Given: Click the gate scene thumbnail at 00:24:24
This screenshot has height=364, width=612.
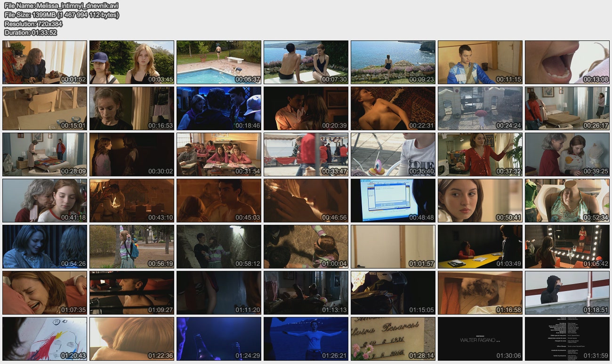Looking at the screenshot, I should [480, 108].
